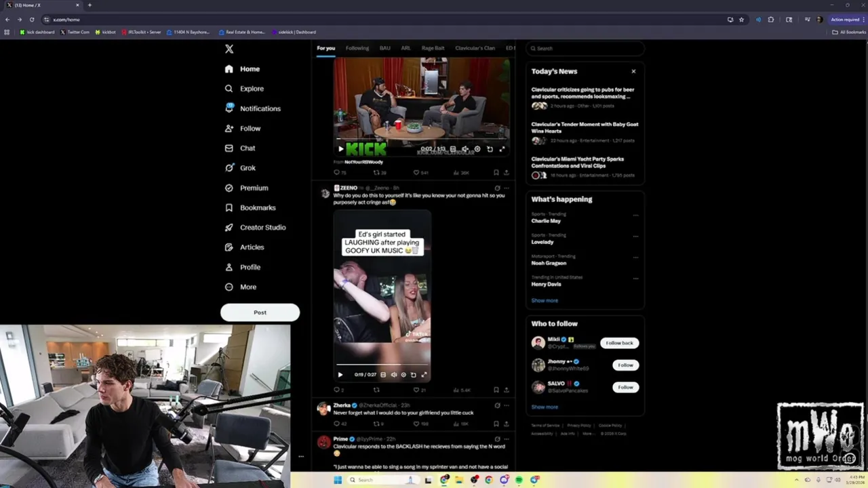Open Articles in the sidebar
868x488 pixels.
click(244, 247)
